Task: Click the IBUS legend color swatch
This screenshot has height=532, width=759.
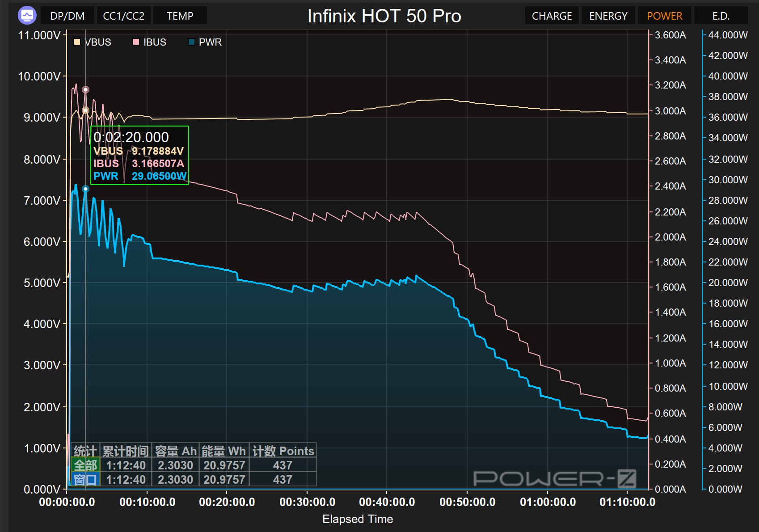Action: [136, 42]
